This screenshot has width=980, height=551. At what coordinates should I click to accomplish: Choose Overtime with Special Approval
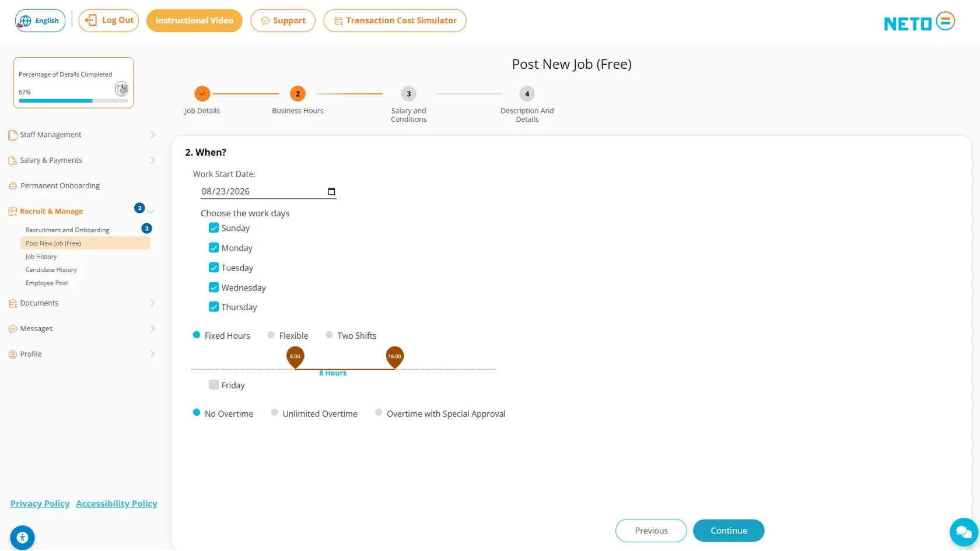click(379, 413)
